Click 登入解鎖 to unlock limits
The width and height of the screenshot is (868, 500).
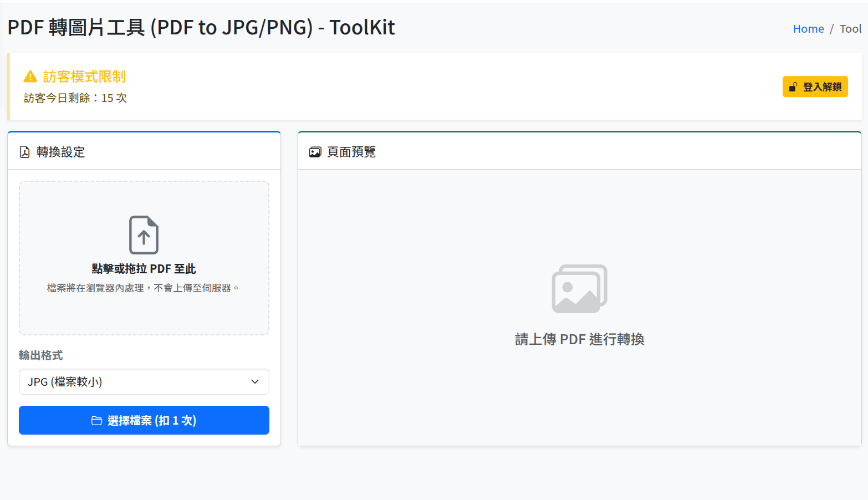coord(815,86)
